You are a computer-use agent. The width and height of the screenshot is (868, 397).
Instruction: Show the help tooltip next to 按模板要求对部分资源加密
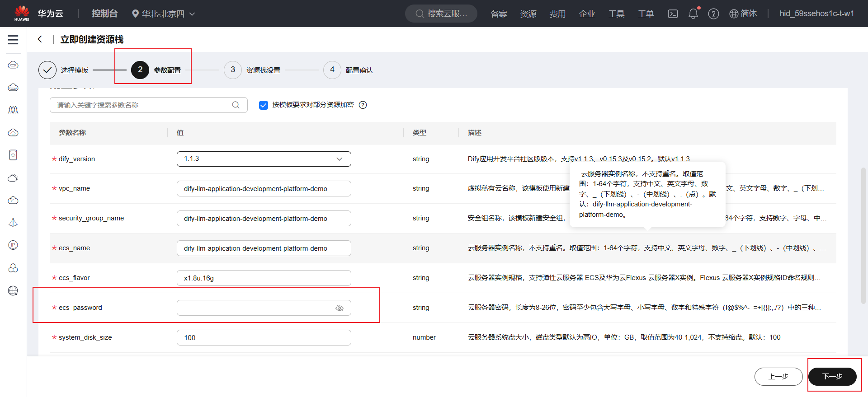point(363,105)
